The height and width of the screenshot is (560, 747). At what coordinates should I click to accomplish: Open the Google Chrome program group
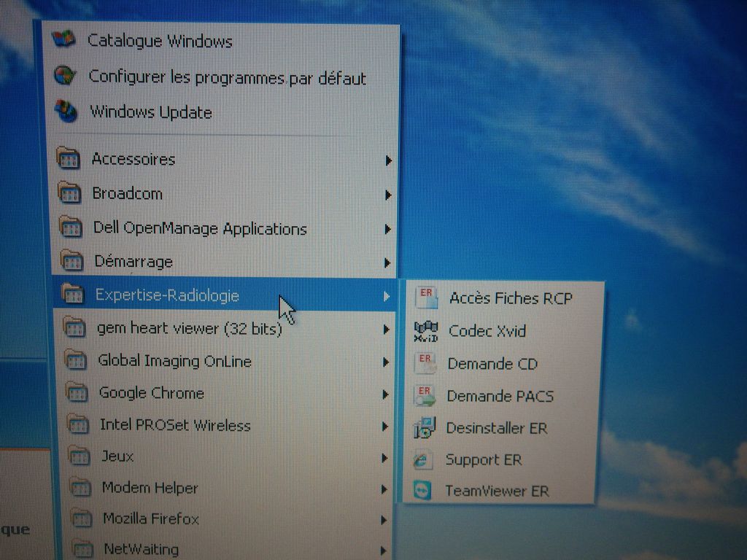pos(226,393)
